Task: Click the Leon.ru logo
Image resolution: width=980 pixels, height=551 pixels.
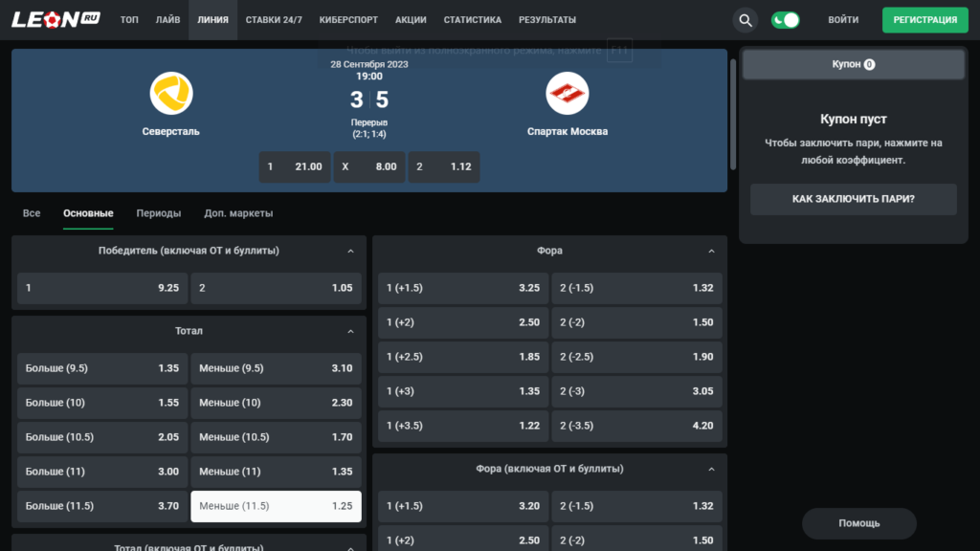Action: pyautogui.click(x=56, y=19)
